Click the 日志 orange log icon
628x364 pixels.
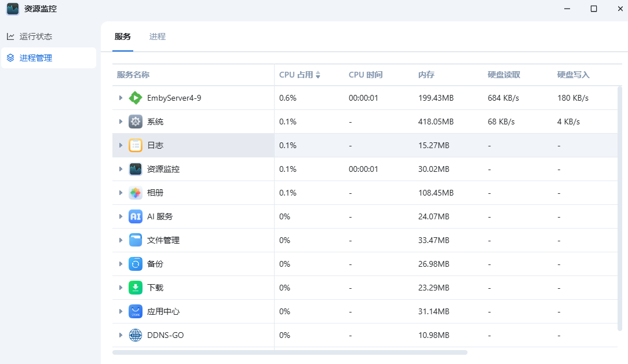click(136, 145)
